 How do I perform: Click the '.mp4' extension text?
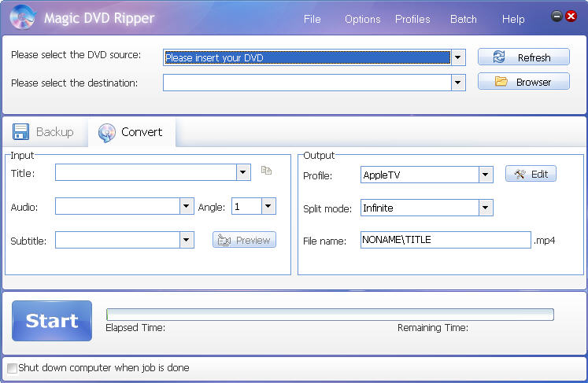(544, 240)
